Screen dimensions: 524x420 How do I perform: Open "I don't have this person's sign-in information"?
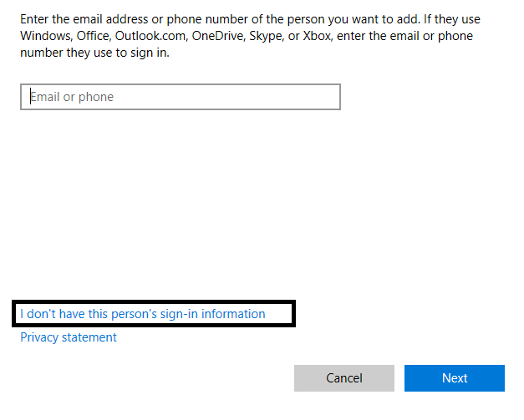pyautogui.click(x=143, y=314)
